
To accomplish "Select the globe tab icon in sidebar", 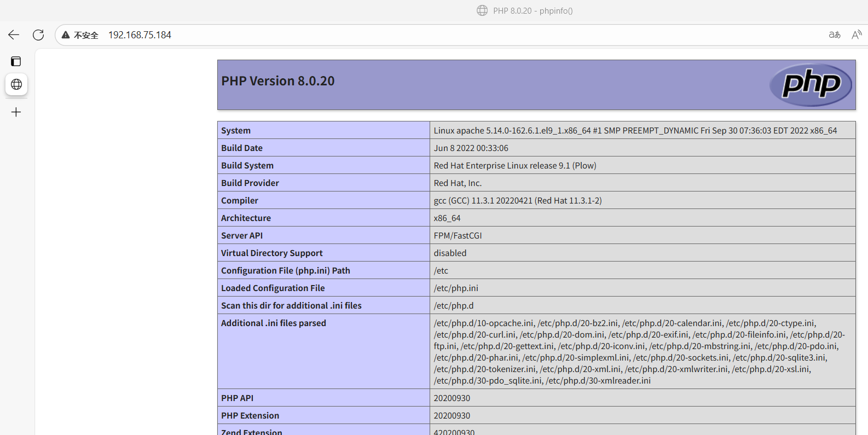I will (x=16, y=84).
